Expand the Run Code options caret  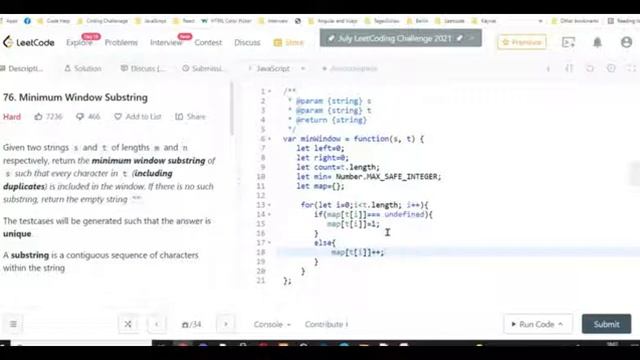560,324
